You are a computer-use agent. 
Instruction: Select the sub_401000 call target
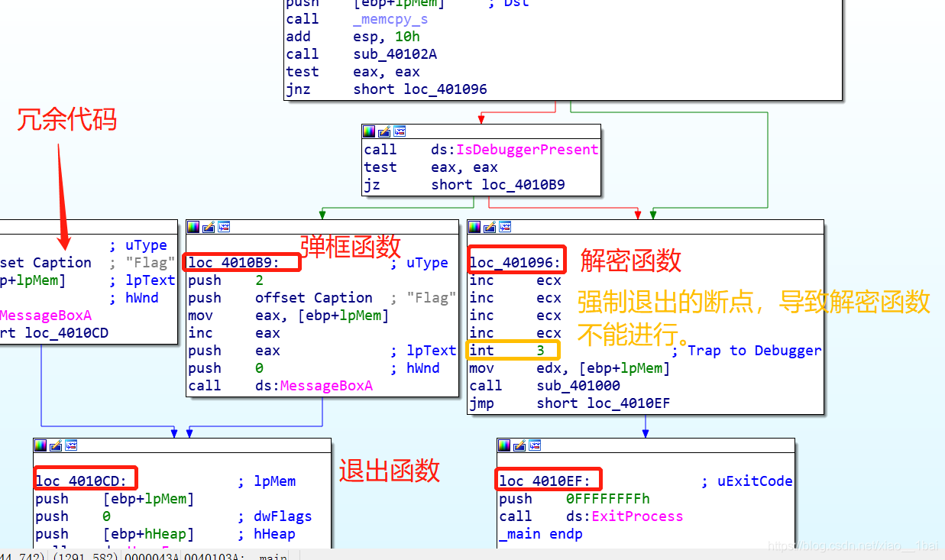pyautogui.click(x=578, y=386)
